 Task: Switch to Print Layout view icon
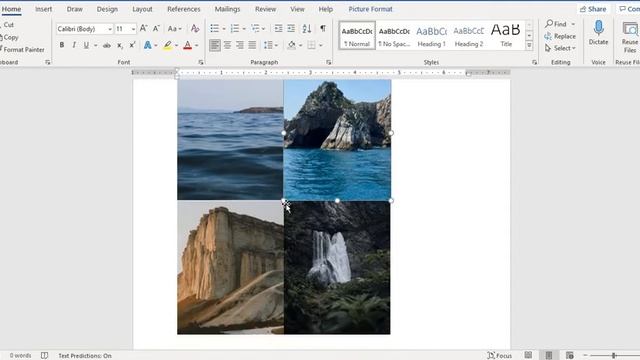549,355
